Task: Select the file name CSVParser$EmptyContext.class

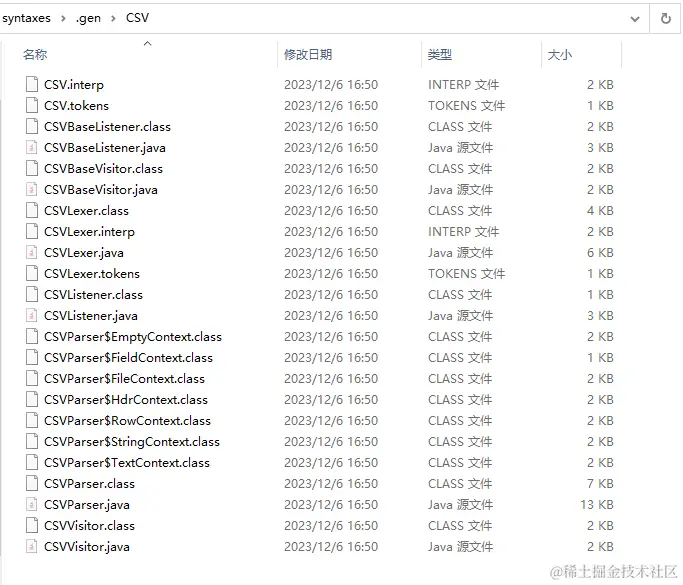Action: (133, 337)
